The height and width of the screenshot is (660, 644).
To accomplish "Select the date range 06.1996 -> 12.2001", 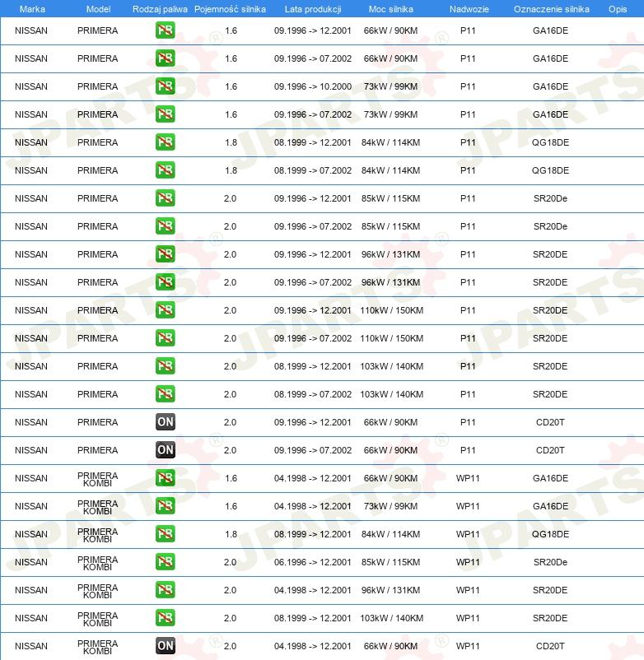I will pyautogui.click(x=312, y=562).
